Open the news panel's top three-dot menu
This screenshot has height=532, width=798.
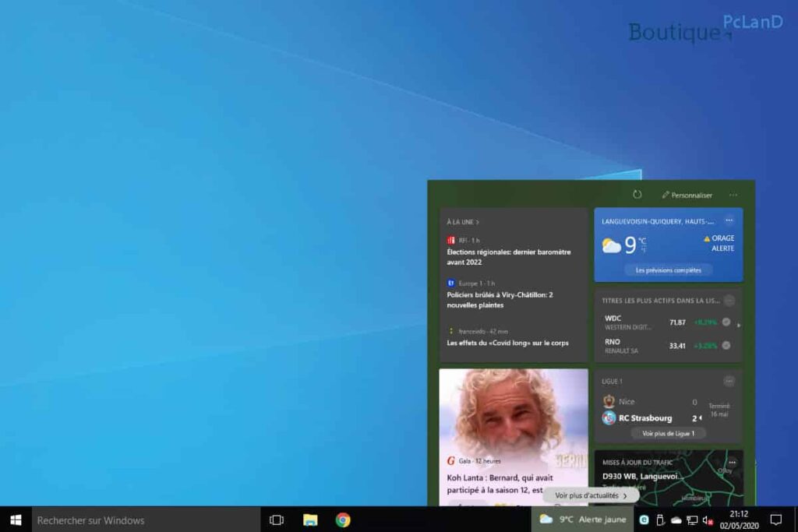(733, 195)
